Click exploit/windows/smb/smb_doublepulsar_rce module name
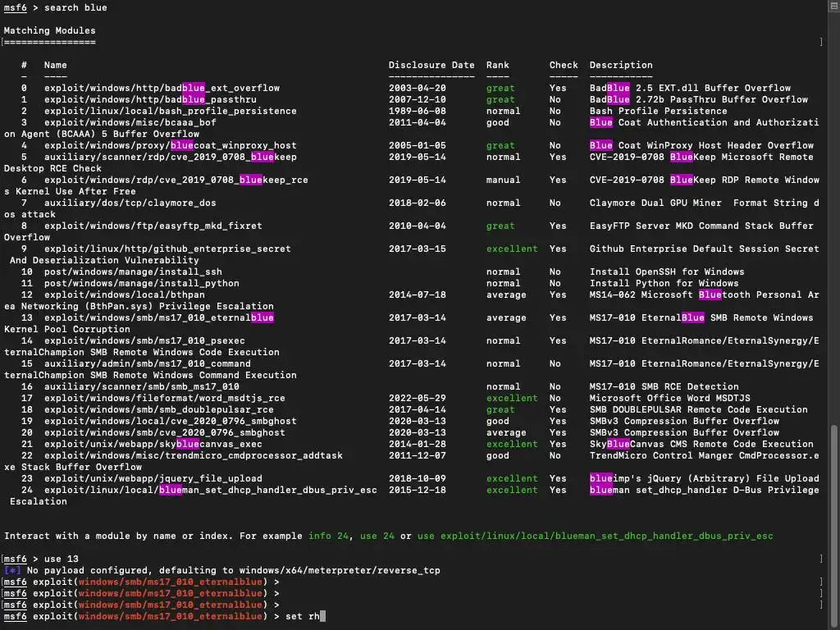 click(159, 410)
